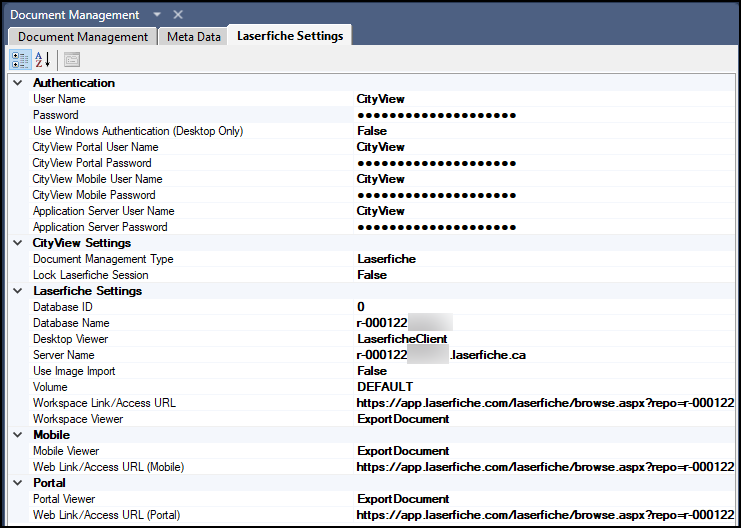Switch to Categorized view in property grid
Screen dimensions: 741x528
point(20,60)
